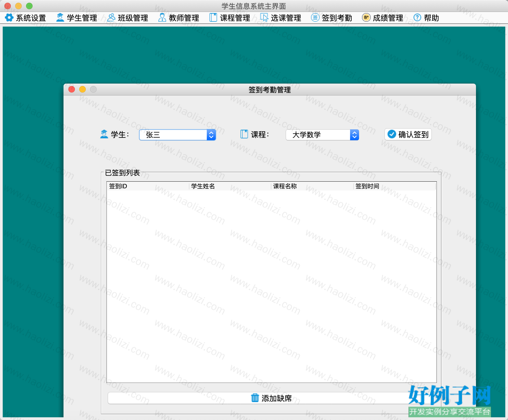Click the question mark icon for 帮助
The width and height of the screenshot is (508, 420).
pos(417,18)
